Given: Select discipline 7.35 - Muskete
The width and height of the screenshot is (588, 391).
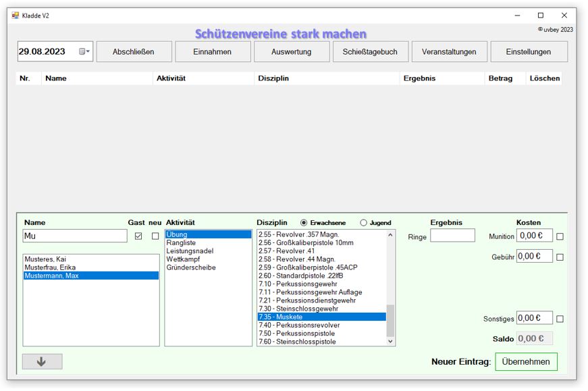Looking at the screenshot, I should point(322,317).
